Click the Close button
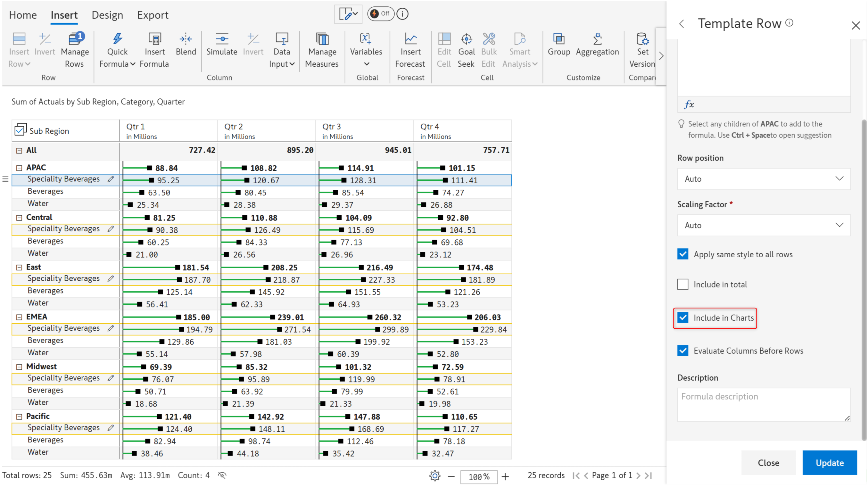Viewport: 868px width, 487px height. [x=768, y=463]
